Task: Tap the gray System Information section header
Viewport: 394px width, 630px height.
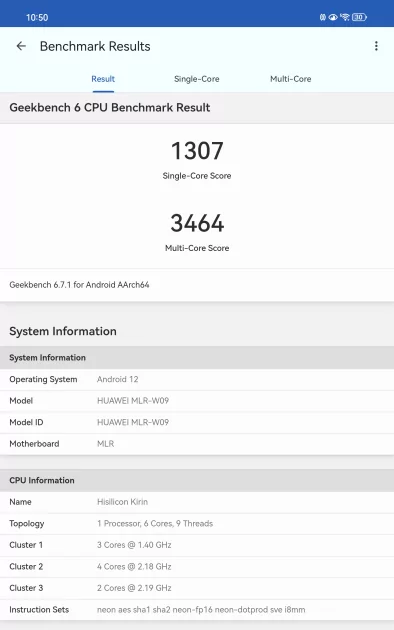Action: (x=197, y=358)
